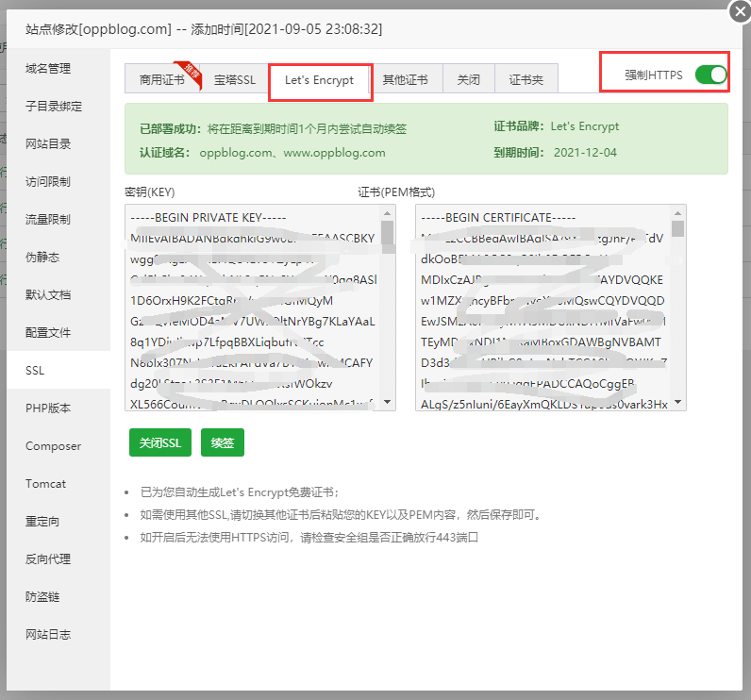Screen dimensions: 751x700
Task: Click the 证书品牌 Let's Encrypt value
Action: pyautogui.click(x=585, y=126)
